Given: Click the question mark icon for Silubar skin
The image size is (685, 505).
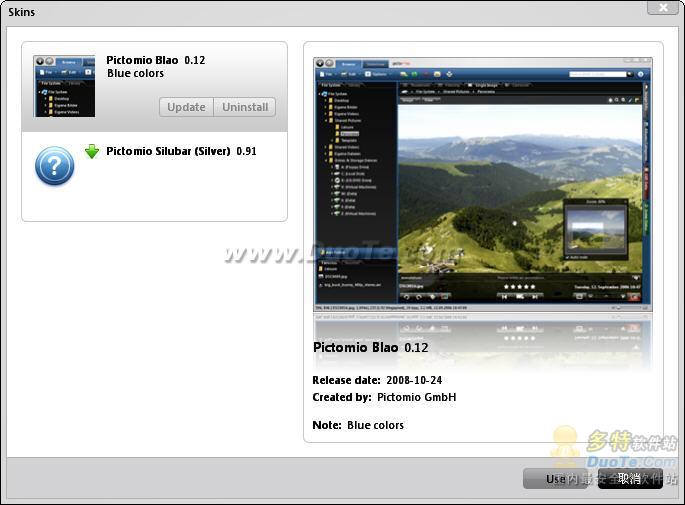Looking at the screenshot, I should click(x=55, y=166).
